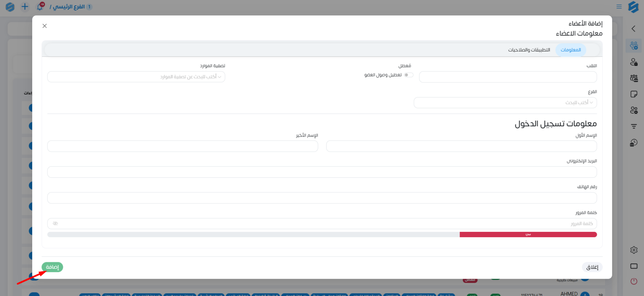644x296 pixels.
Task: Click the green إضافة button
Action: (52, 267)
